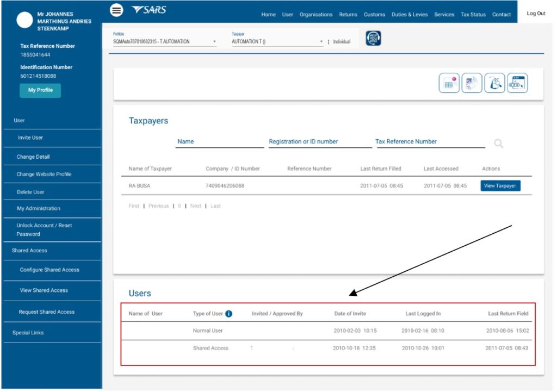This screenshot has height=392, width=557.
Task: Select the tag search icon in the toolbar
Action: click(x=494, y=83)
